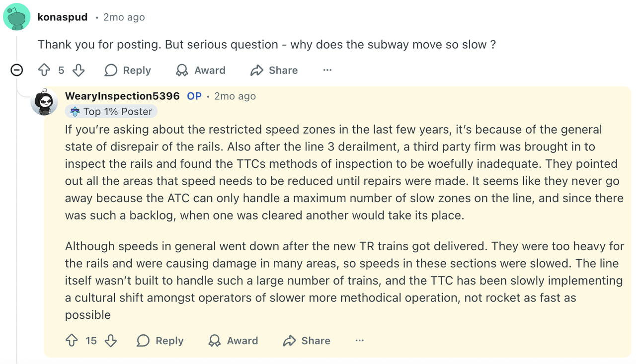Click the Top 1% Poster badge
Screen dimensions: 636x364
coord(111,111)
